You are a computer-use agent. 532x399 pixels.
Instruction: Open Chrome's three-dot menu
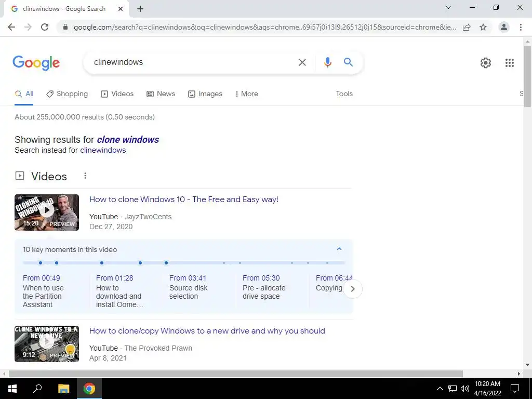(521, 27)
